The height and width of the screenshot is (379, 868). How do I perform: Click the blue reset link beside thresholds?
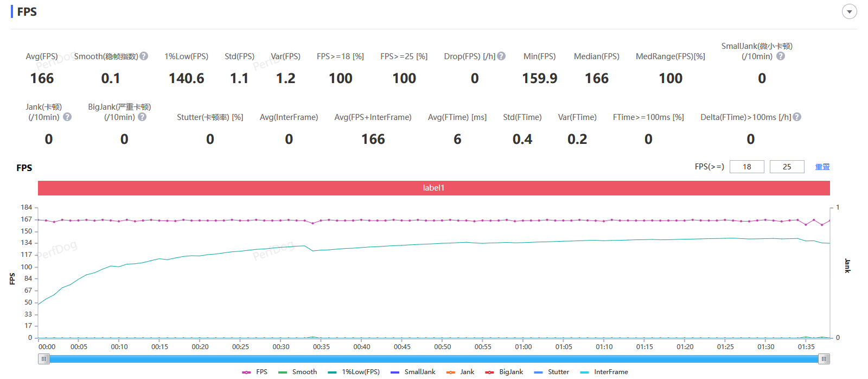tap(822, 167)
